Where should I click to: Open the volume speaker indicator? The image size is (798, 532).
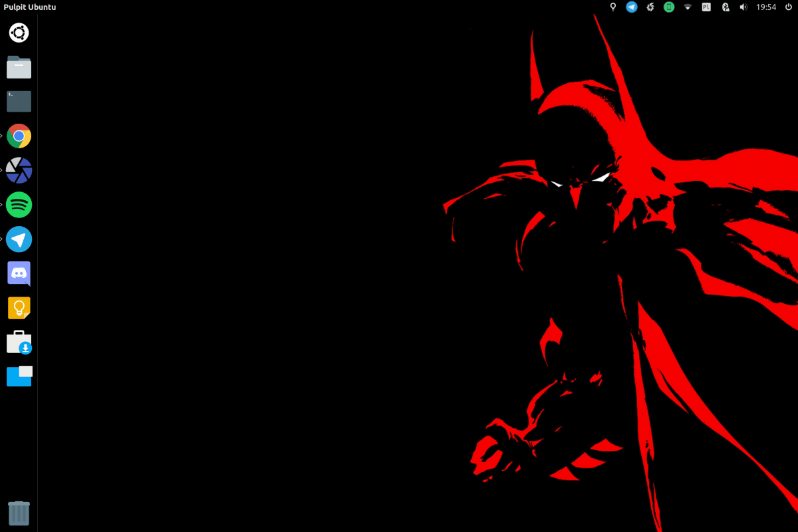(x=743, y=7)
